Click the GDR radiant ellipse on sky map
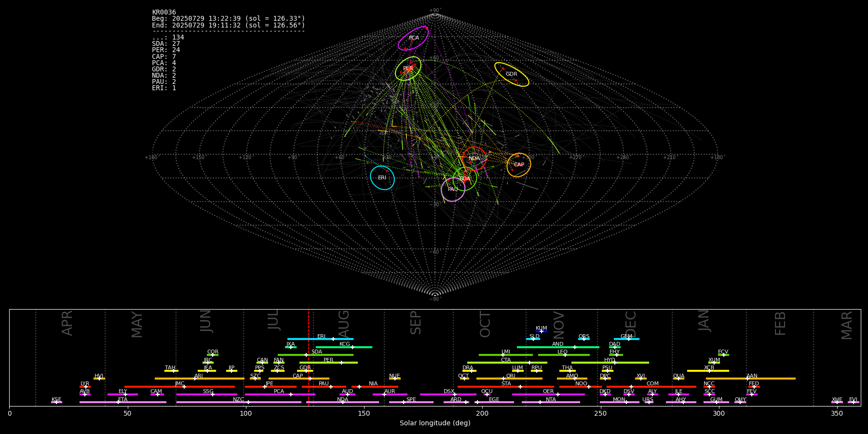The image size is (868, 434). click(x=512, y=74)
